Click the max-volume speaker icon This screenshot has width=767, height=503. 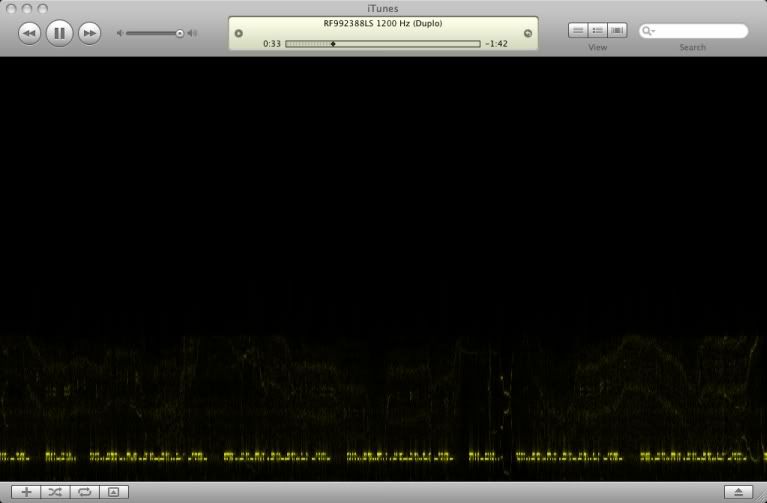[192, 33]
